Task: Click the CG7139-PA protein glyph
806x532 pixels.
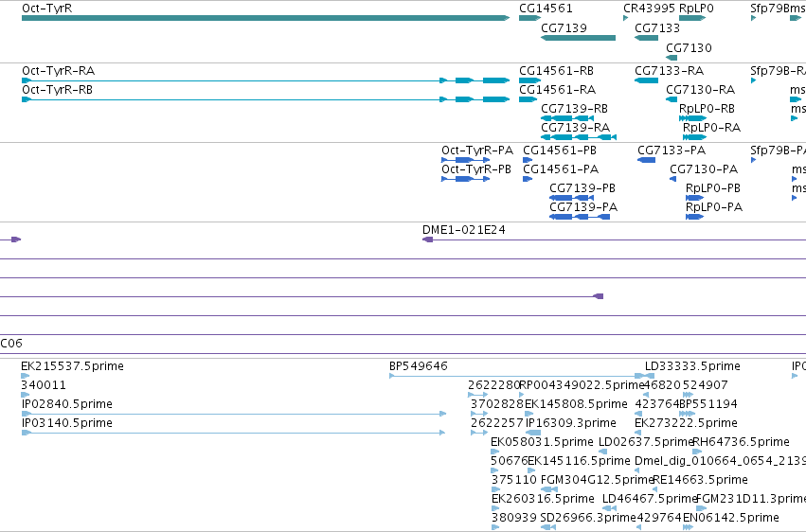Action: 580,217
